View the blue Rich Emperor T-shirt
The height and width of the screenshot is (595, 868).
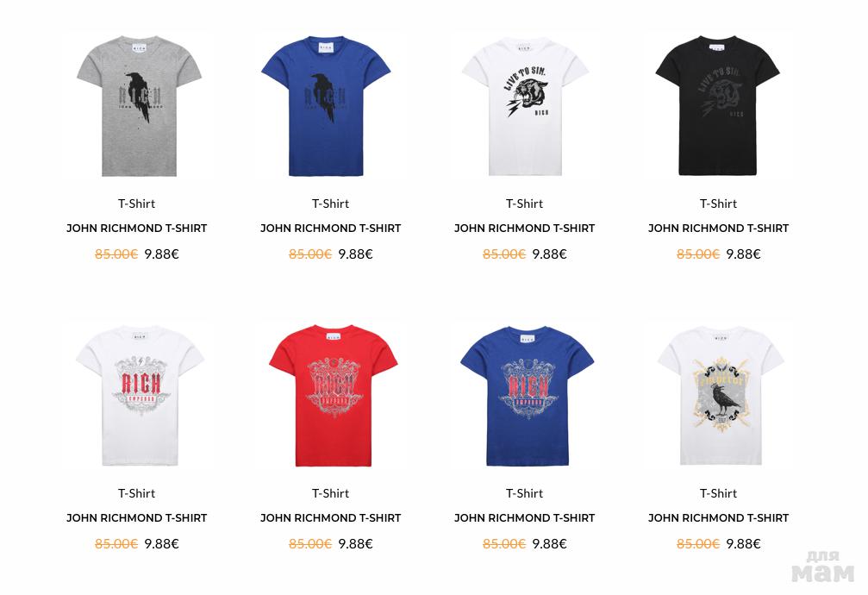pos(527,396)
